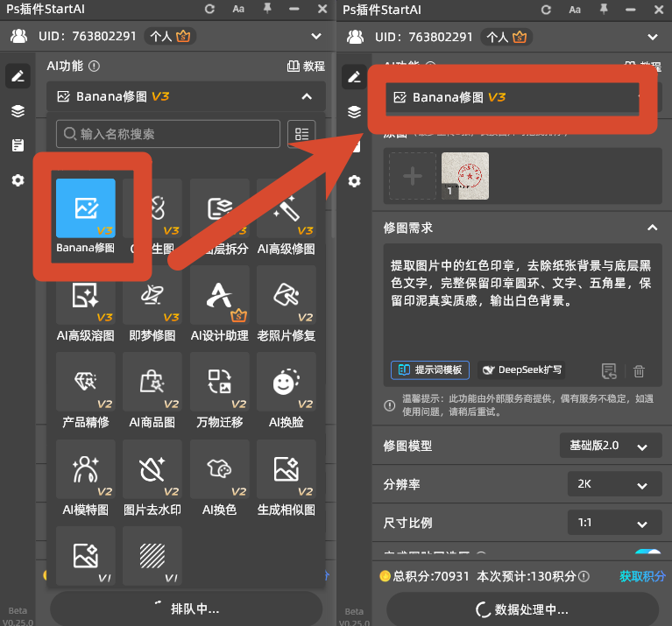The width and height of the screenshot is (672, 626).
Task: Open the AI高级修图 tool tile
Action: point(286,208)
